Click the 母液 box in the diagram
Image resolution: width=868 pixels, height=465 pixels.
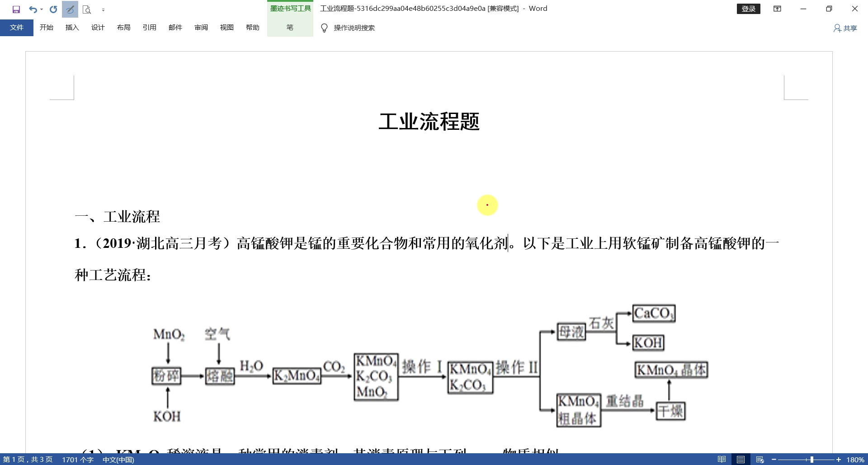(x=571, y=332)
